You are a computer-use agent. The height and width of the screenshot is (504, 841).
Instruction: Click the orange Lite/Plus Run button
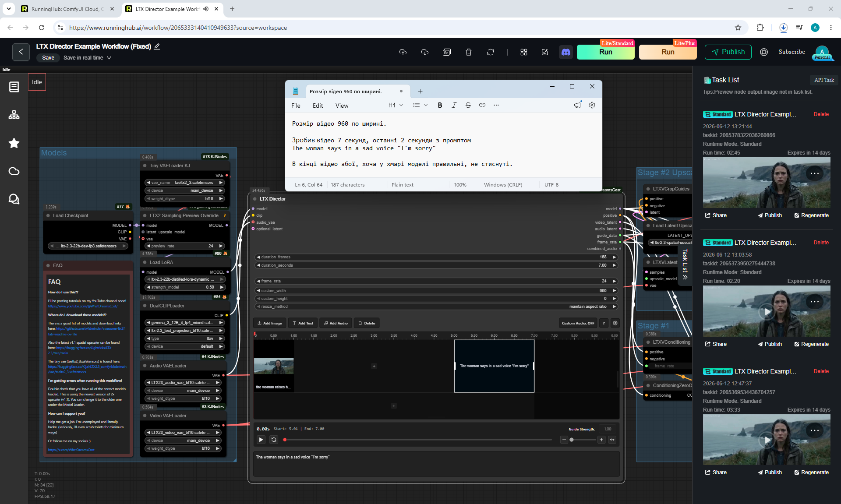coord(668,52)
